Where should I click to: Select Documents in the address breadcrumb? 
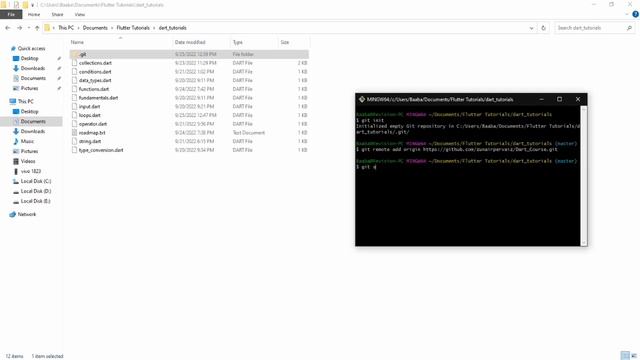coord(95,28)
